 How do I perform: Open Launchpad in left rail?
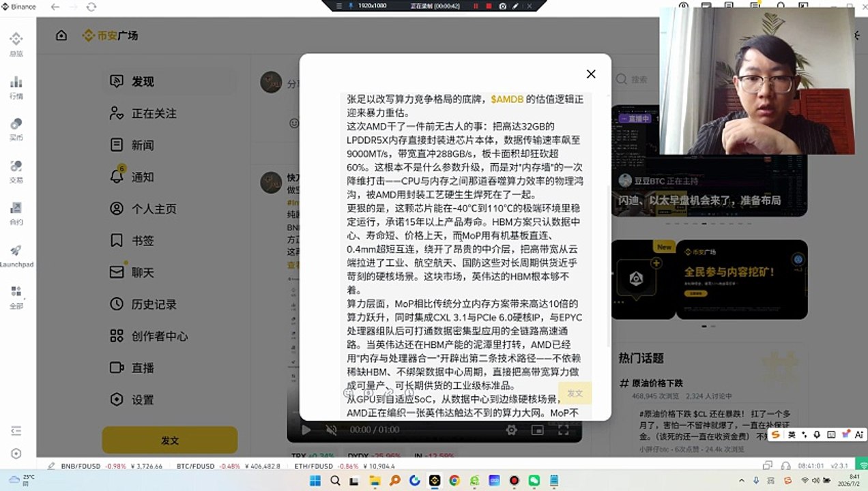click(x=16, y=256)
